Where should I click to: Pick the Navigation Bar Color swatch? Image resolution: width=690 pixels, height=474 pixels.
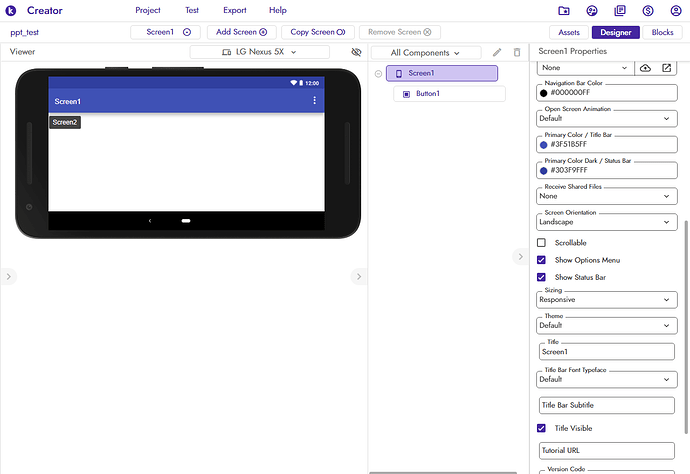(x=543, y=93)
